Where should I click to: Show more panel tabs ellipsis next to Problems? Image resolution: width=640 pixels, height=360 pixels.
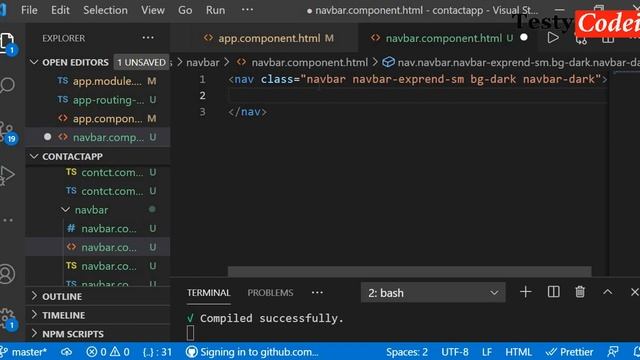[x=317, y=293]
